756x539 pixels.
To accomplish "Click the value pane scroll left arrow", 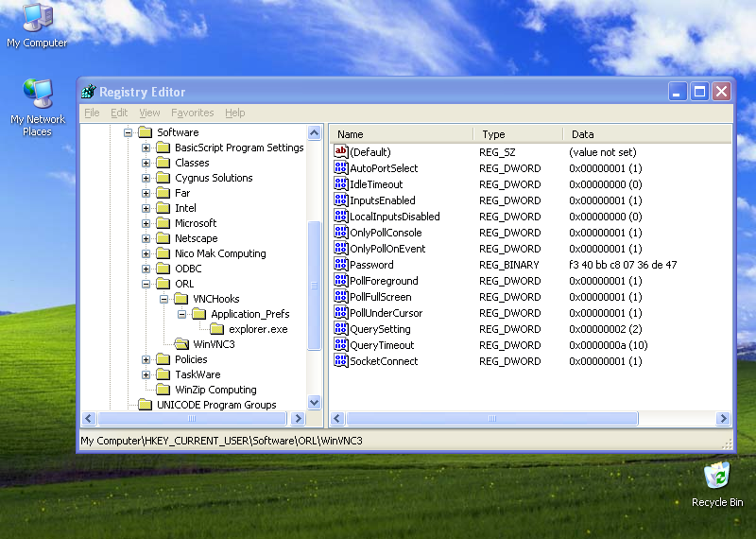I will pyautogui.click(x=337, y=418).
